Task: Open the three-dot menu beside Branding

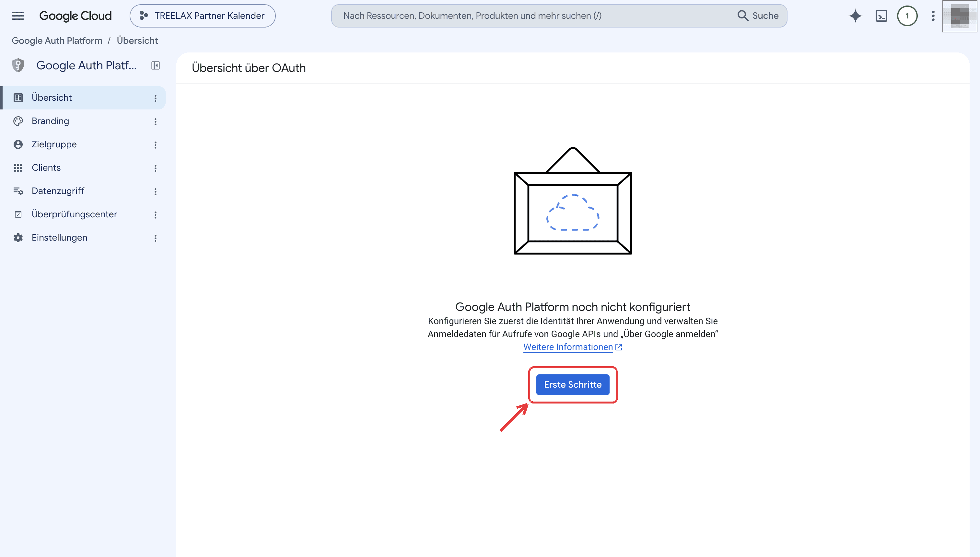Action: tap(156, 122)
